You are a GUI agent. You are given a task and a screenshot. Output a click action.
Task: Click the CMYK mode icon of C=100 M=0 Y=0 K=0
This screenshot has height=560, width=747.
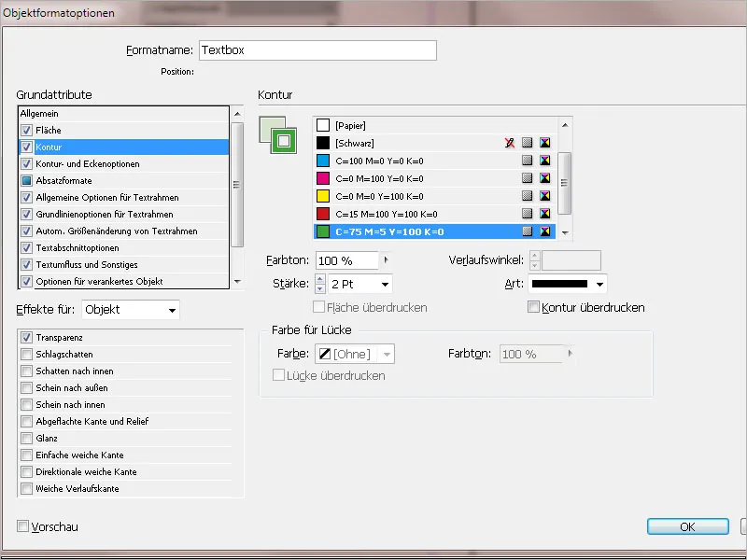coord(545,160)
